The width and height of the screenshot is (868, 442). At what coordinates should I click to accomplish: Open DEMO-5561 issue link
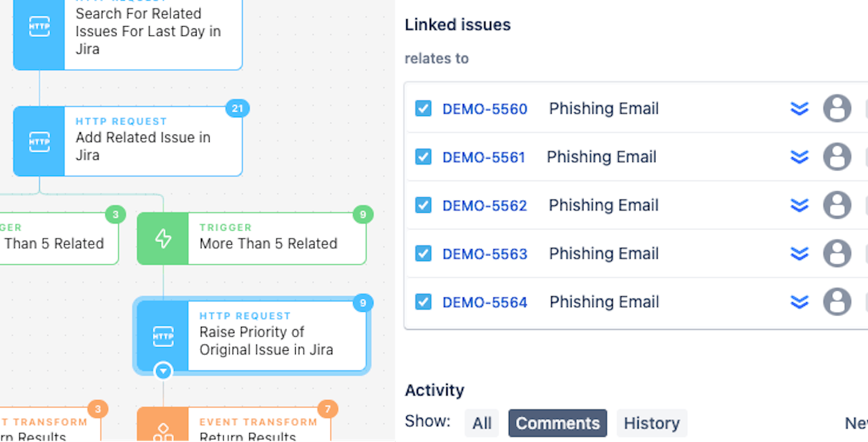click(x=484, y=157)
